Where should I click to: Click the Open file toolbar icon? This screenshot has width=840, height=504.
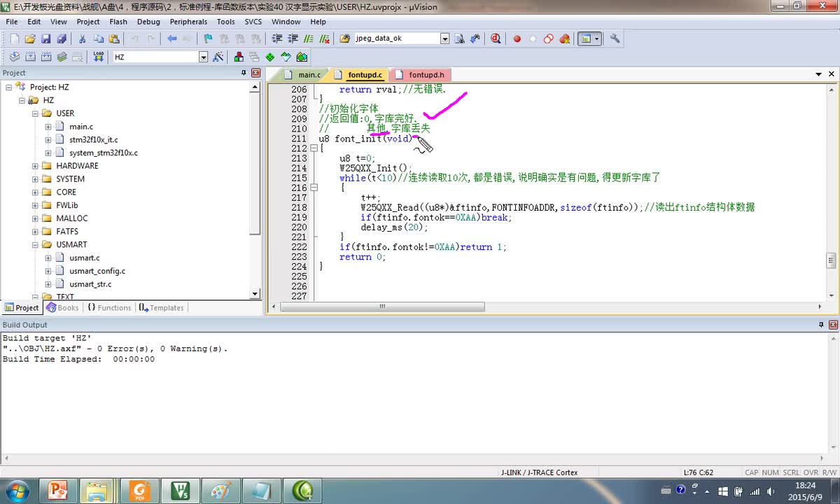pyautogui.click(x=30, y=39)
